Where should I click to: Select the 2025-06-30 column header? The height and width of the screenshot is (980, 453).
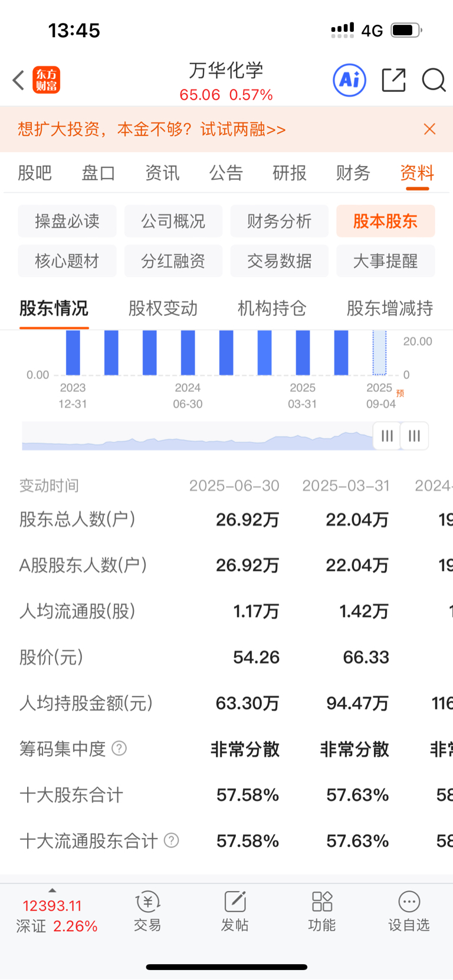(234, 486)
